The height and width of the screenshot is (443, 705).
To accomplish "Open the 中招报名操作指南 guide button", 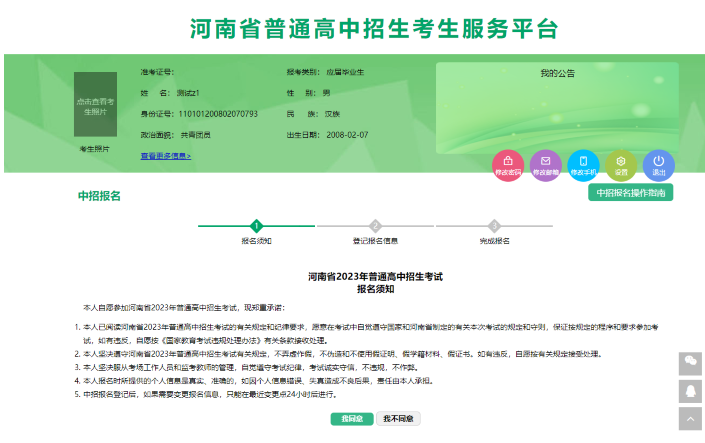I will 630,193.
